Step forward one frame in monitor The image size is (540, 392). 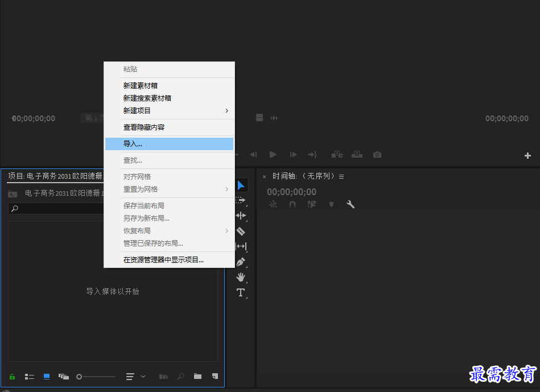point(293,154)
